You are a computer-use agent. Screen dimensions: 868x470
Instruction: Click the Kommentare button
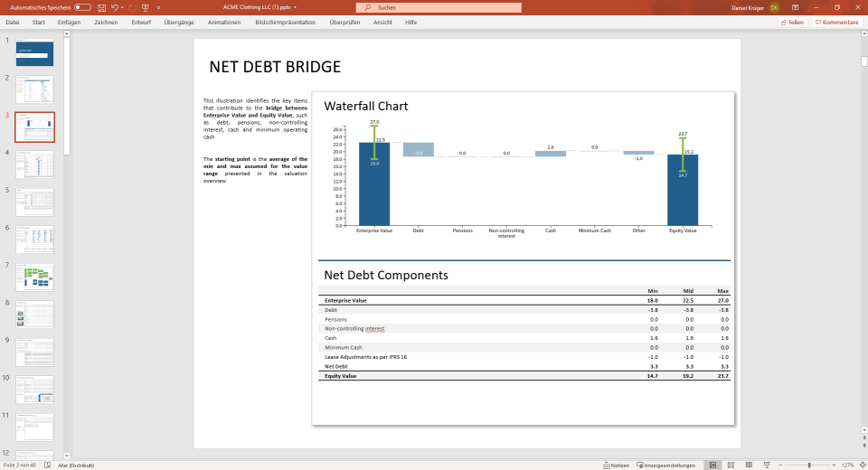pos(836,22)
